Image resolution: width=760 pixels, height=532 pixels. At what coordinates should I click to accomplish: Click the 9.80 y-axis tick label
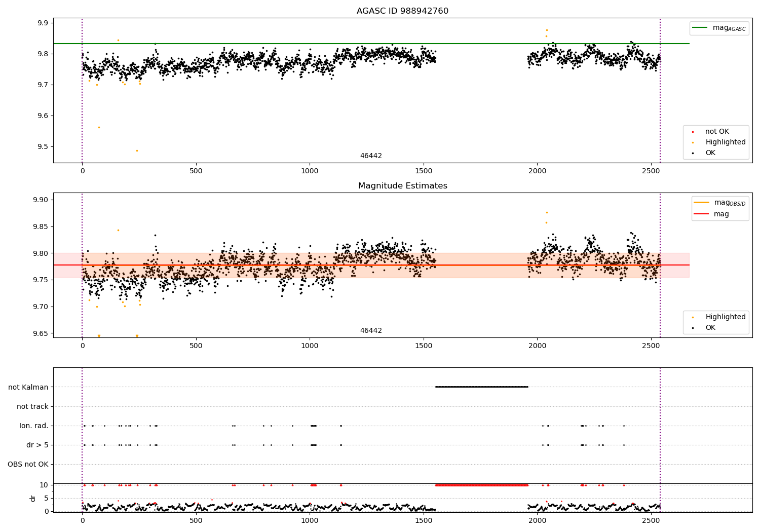click(x=41, y=254)
